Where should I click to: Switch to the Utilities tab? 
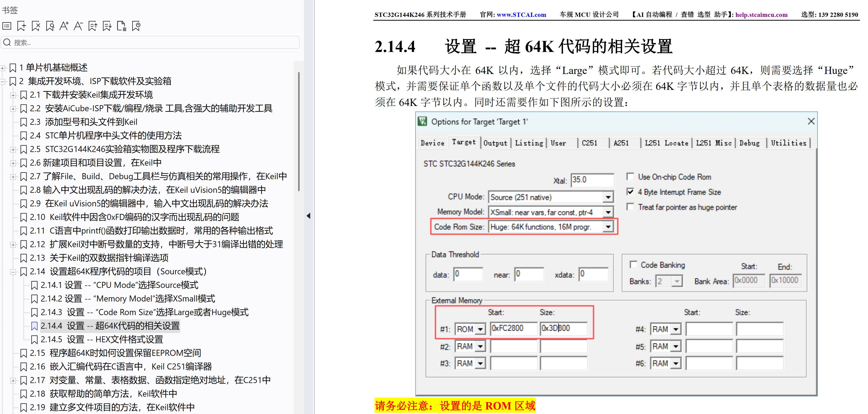coord(789,143)
